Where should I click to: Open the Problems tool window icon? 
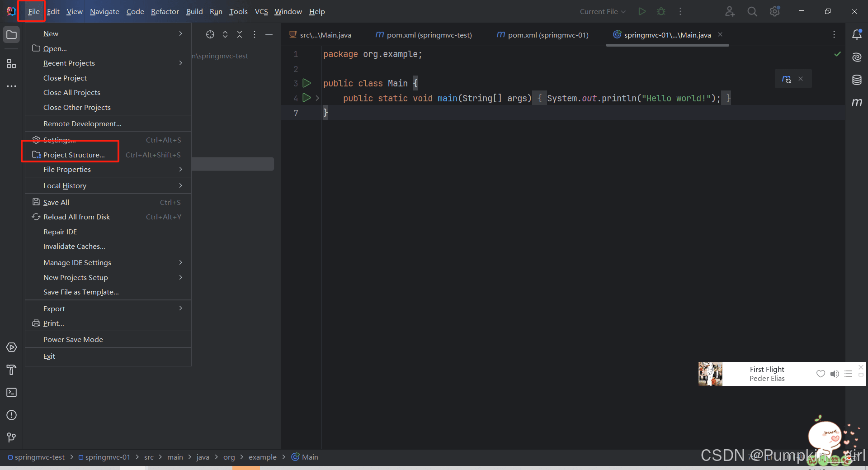pos(12,415)
